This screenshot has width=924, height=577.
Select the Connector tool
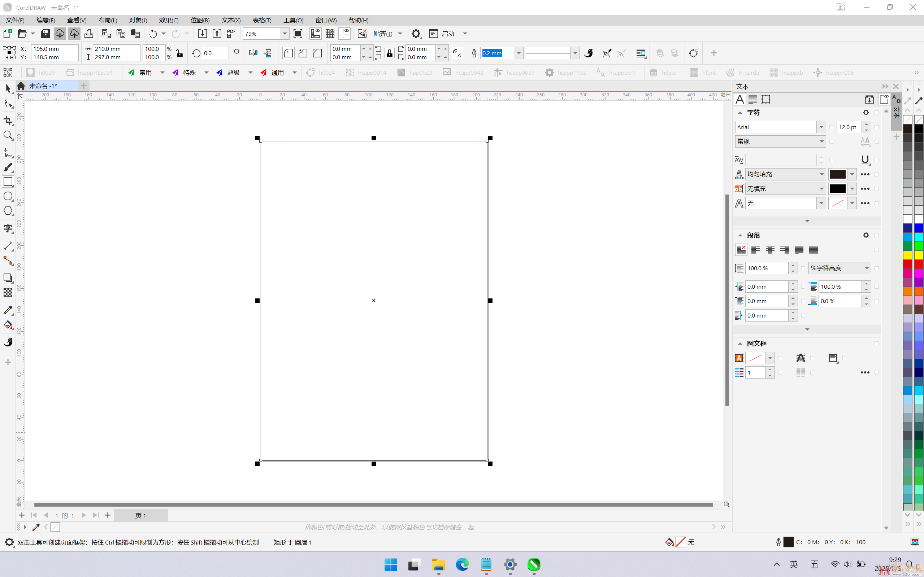click(x=8, y=261)
